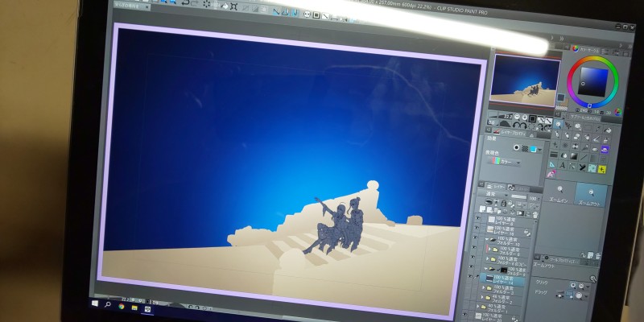
Task: Open the layer color effect arrow dropdown
Action: 540,150
